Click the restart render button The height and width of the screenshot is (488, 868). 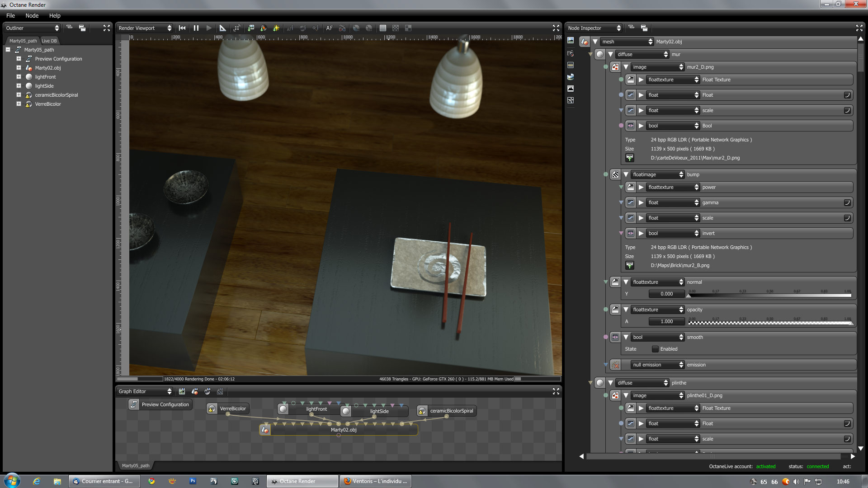pos(182,28)
